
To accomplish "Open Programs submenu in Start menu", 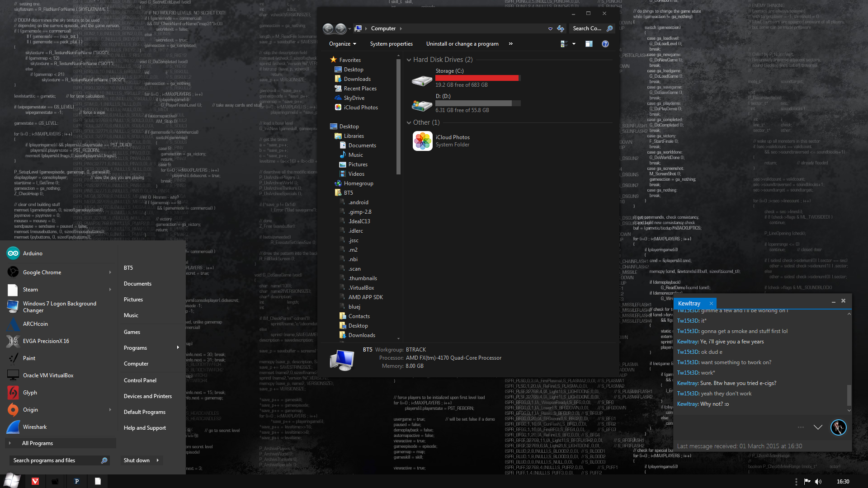I will [151, 348].
